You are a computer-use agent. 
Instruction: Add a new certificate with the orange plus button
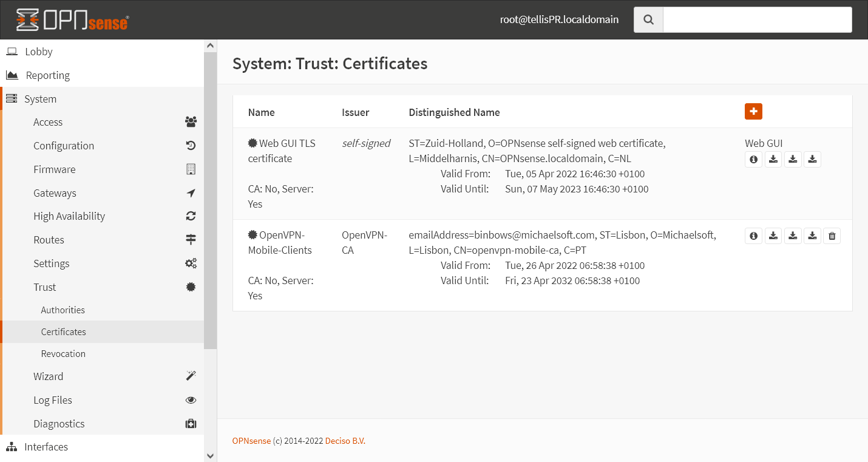753,112
